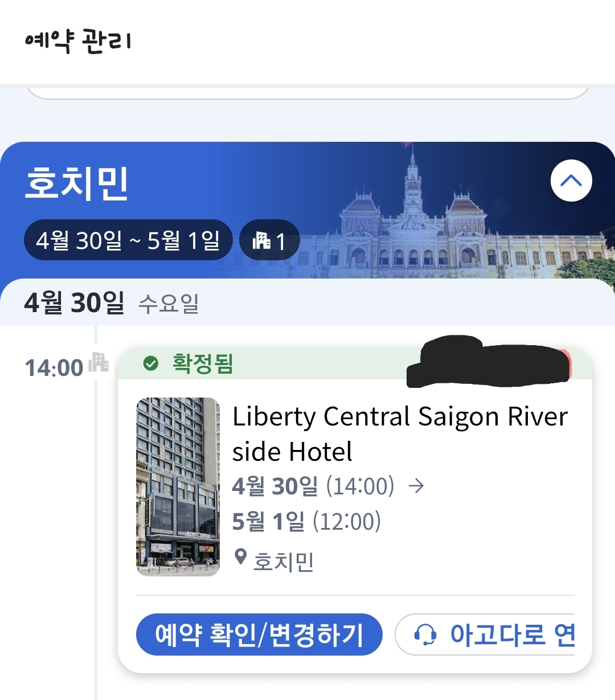Viewport: 615px width, 700px height.
Task: Tap the 확정됨 status label
Action: pos(203,363)
